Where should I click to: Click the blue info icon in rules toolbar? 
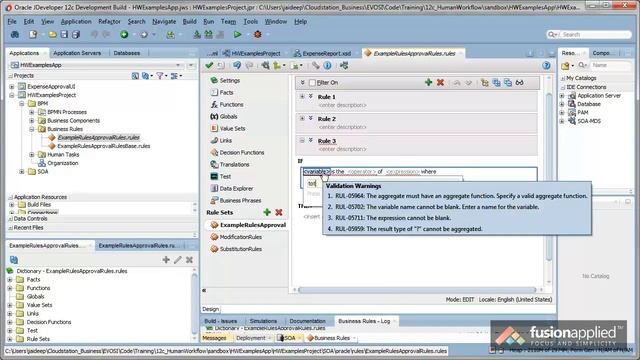[327, 65]
